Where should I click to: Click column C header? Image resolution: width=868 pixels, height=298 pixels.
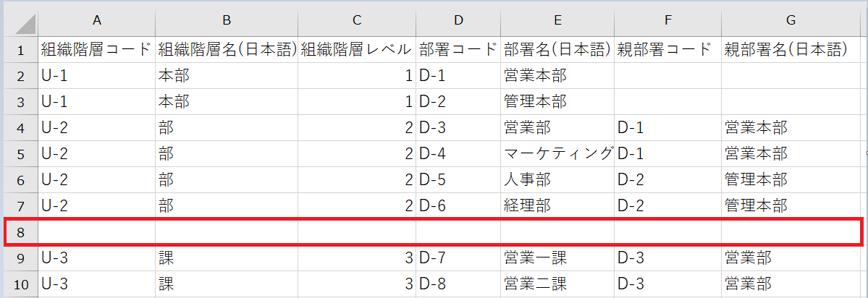click(x=356, y=22)
